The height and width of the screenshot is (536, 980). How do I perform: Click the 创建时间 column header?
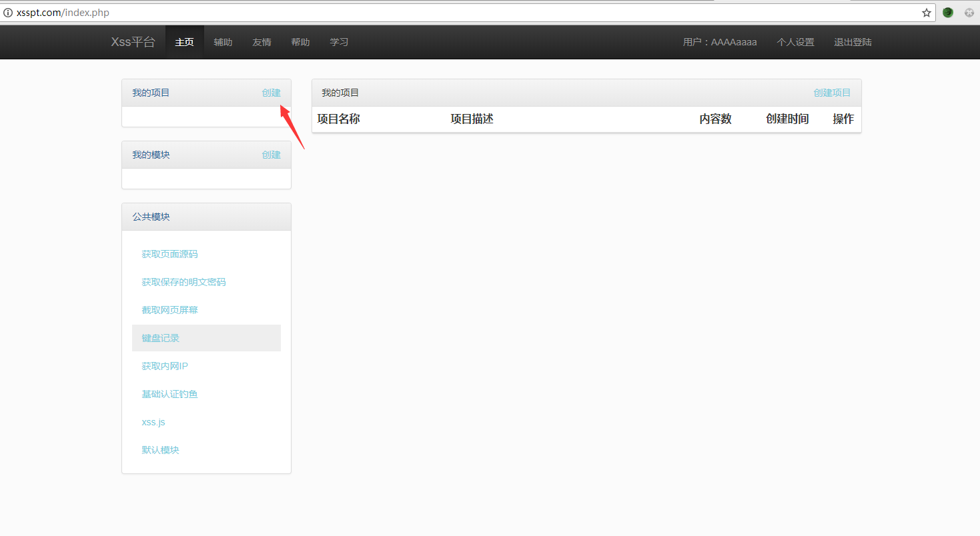pos(787,119)
